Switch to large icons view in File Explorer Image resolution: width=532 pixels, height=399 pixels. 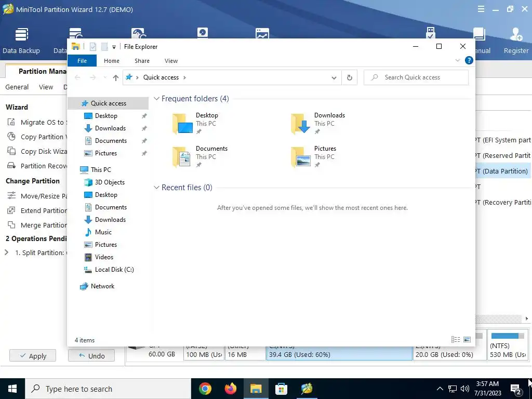click(467, 340)
